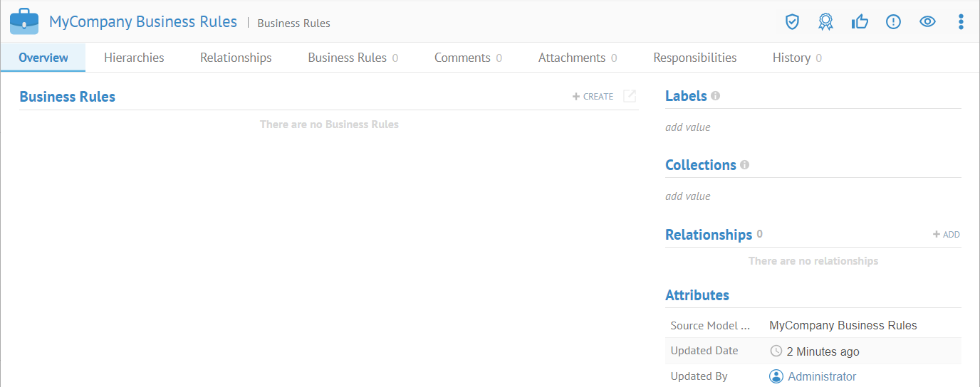The image size is (980, 387).
Task: Click the blue briefcase model icon
Action: [x=24, y=22]
